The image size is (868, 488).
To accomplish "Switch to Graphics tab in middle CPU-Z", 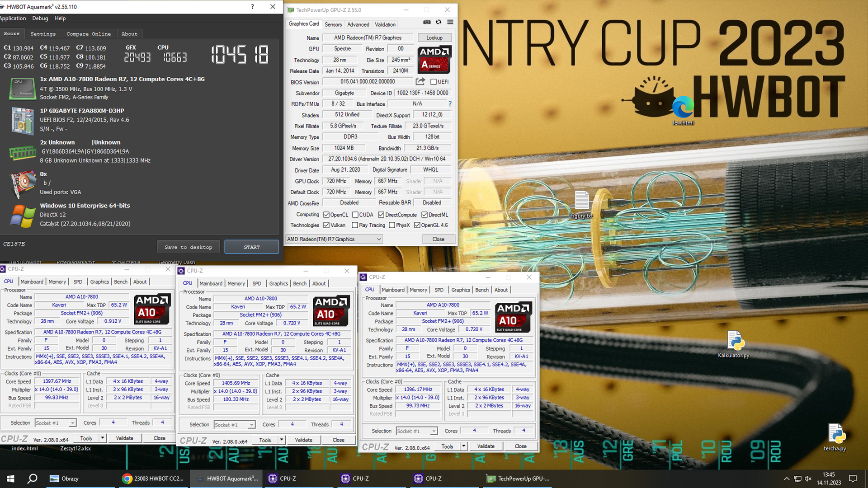I will pos(278,283).
